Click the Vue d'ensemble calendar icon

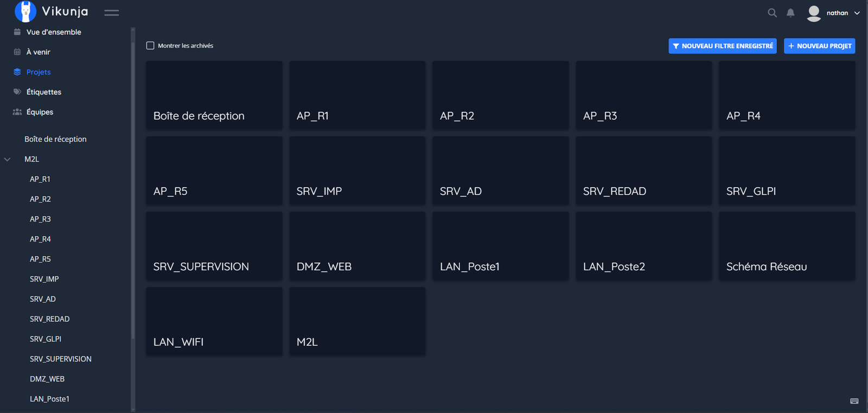coord(17,32)
